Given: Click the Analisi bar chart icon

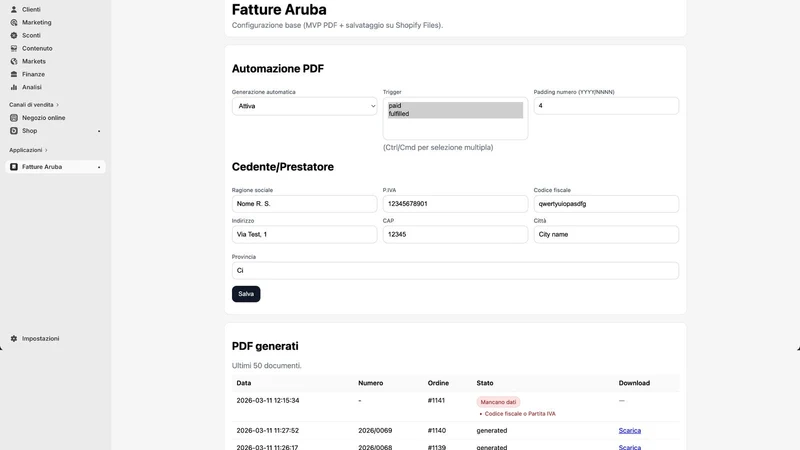Looking at the screenshot, I should pos(14,87).
